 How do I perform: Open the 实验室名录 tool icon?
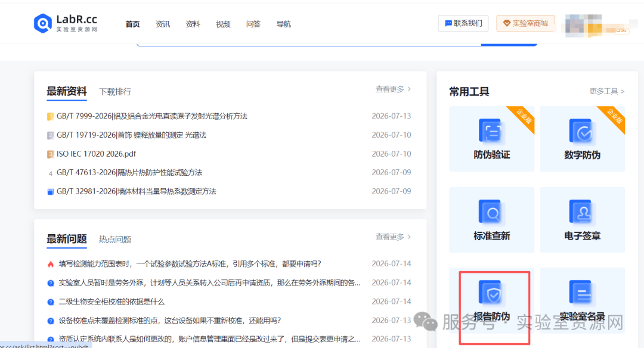581,292
